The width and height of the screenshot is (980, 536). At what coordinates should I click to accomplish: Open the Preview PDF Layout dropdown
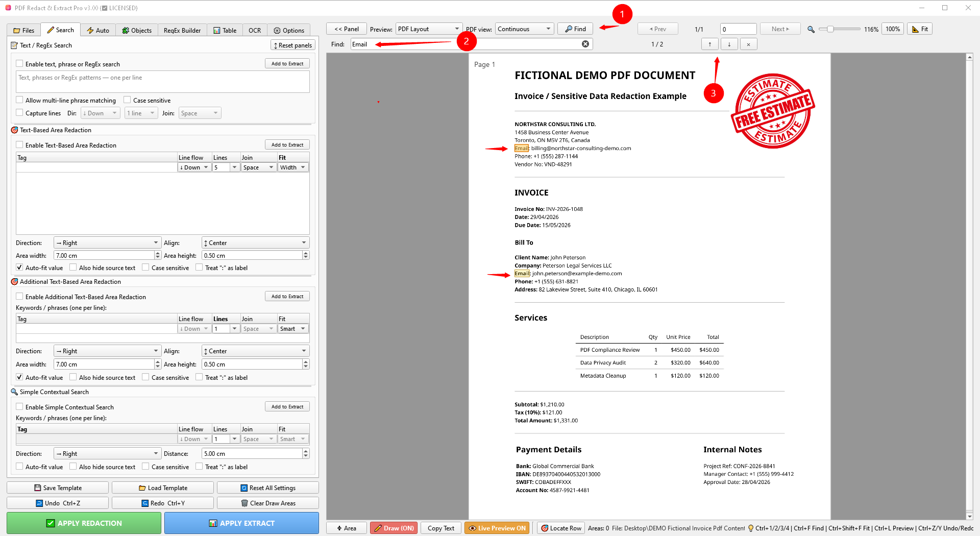point(429,29)
